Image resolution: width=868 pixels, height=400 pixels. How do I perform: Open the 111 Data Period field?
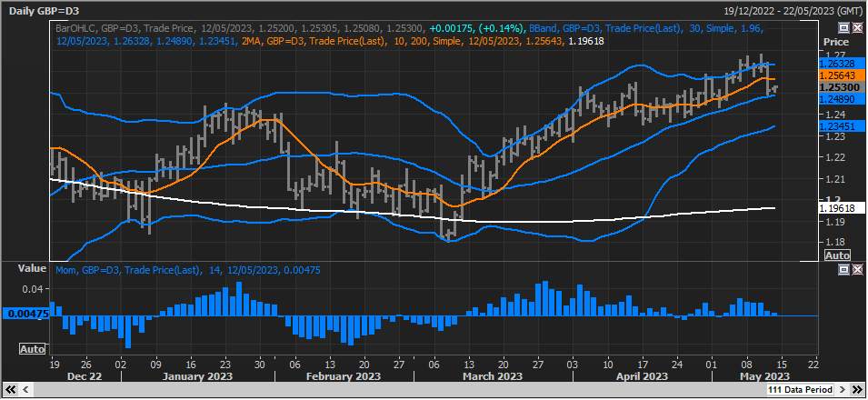[x=802, y=390]
